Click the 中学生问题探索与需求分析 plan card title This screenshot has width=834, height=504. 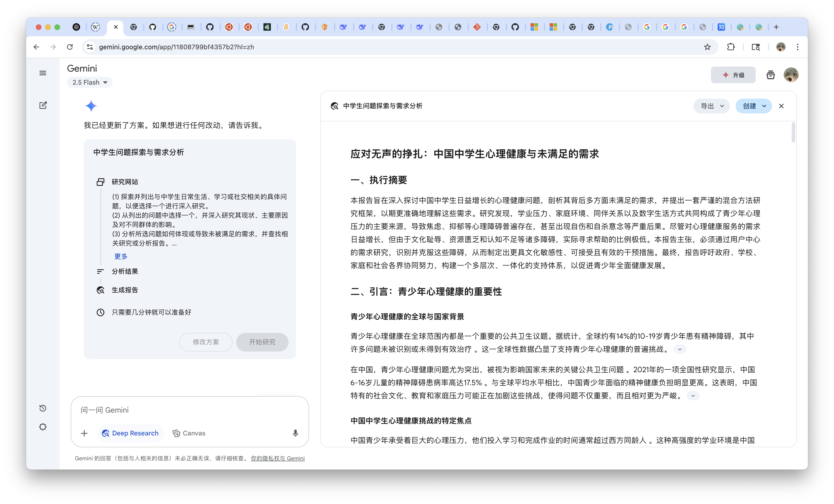138,153
